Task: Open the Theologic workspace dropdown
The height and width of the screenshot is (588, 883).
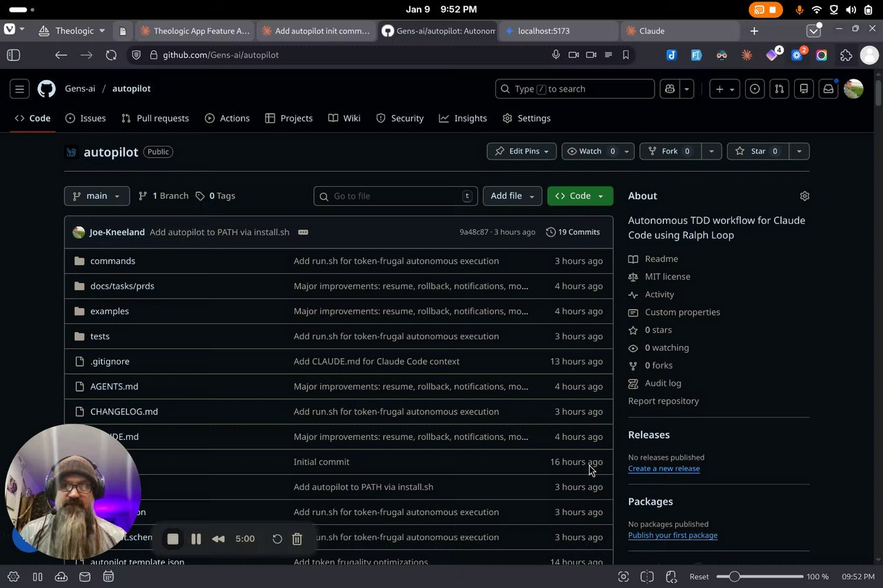Action: [x=72, y=31]
